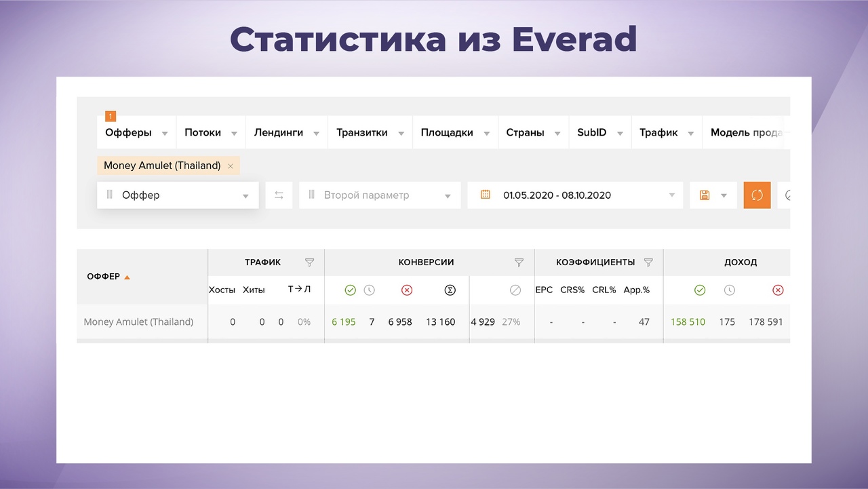This screenshot has height=489, width=868.
Task: Open the Площадки filter dropdown
Action: [x=455, y=132]
